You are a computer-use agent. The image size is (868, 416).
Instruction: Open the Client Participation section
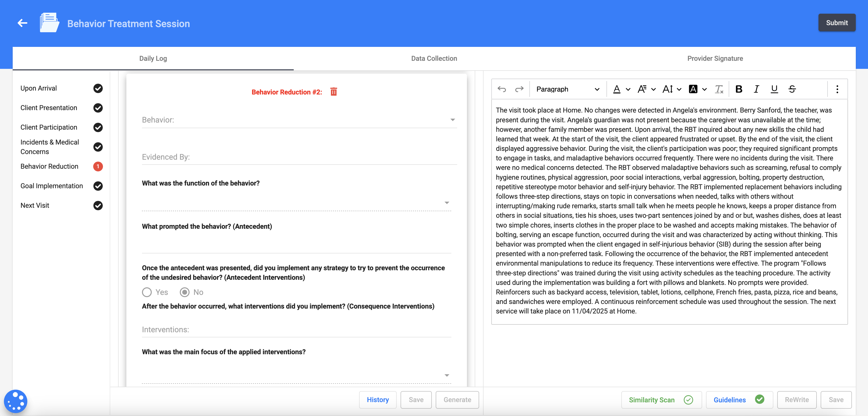[62, 127]
